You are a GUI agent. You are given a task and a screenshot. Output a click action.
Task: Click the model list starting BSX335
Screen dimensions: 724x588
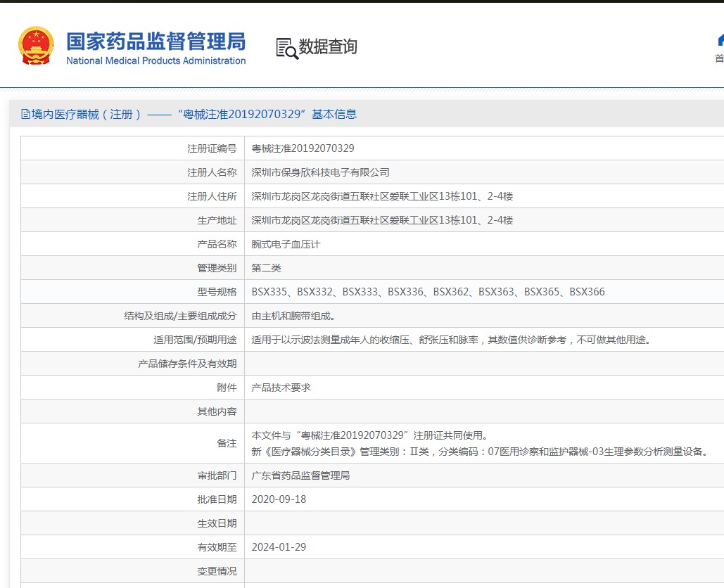(x=428, y=292)
